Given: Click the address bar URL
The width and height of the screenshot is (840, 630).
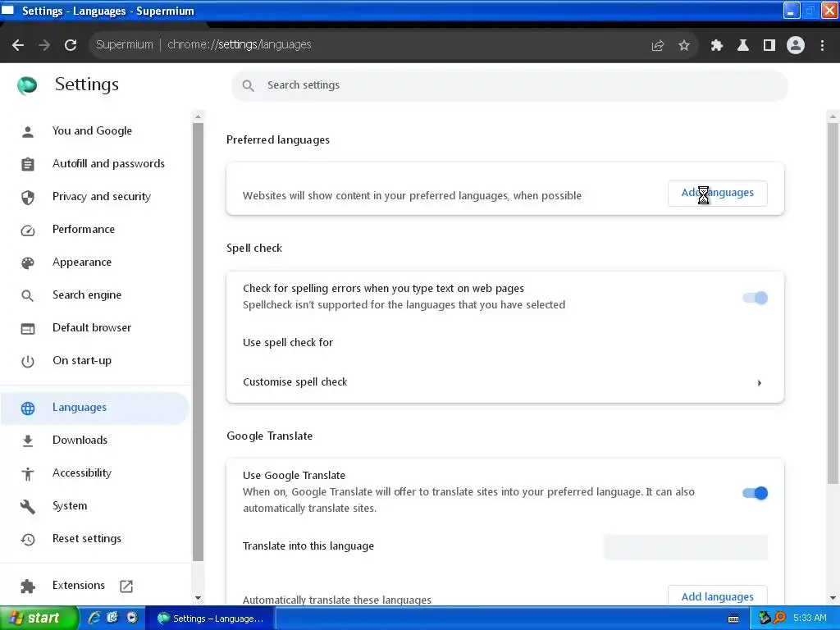Looking at the screenshot, I should (x=239, y=44).
